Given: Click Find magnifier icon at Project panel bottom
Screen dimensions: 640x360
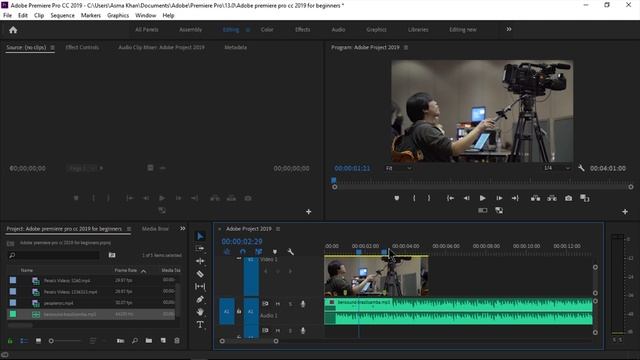Looking at the screenshot, I should coord(135,340).
